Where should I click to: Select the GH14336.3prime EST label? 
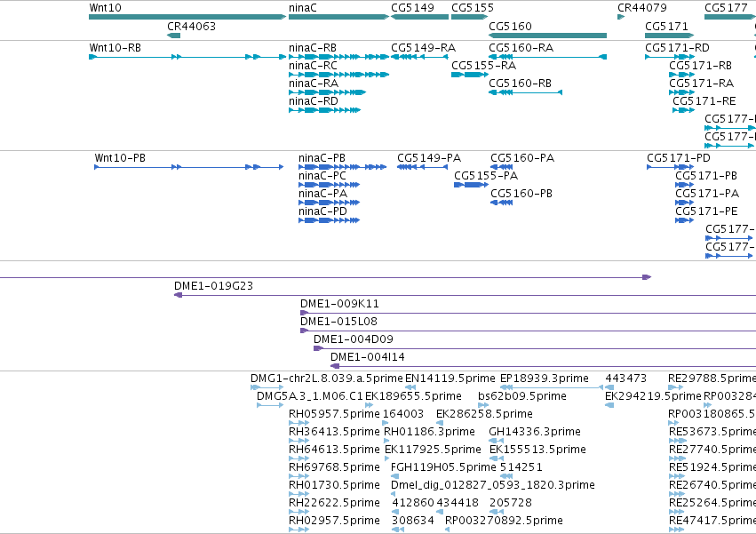(x=535, y=432)
